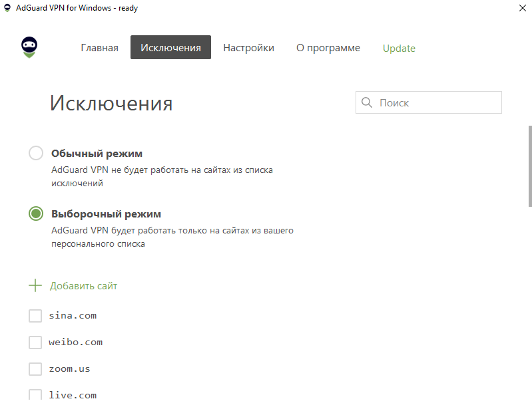
Task: Click the magnifier icon in the search box
Action: pos(367,102)
